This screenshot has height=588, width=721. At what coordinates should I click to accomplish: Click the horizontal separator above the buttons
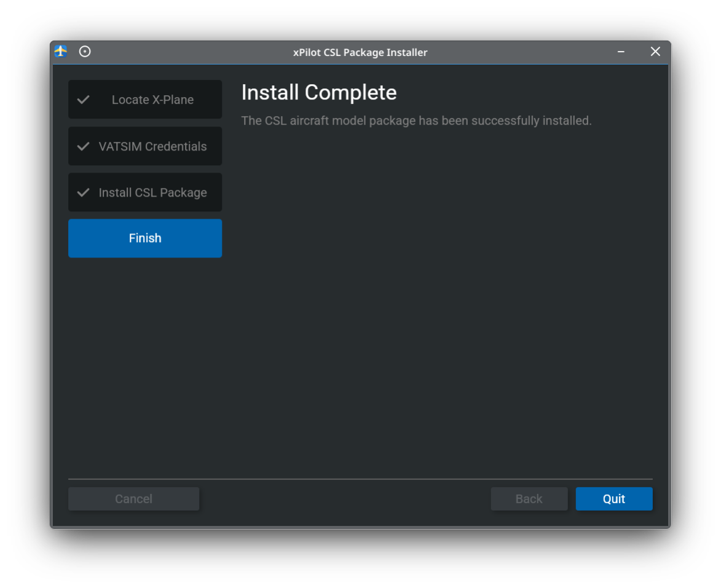tap(360, 479)
